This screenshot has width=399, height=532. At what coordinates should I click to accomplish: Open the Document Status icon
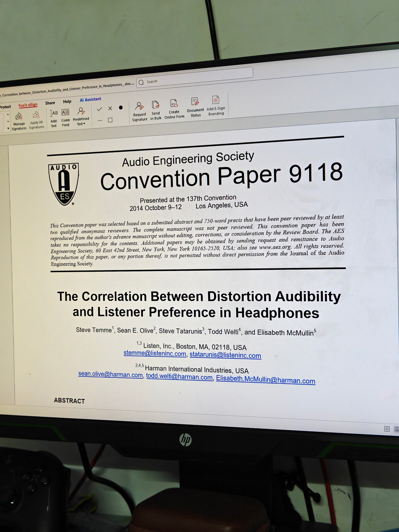coord(195,102)
